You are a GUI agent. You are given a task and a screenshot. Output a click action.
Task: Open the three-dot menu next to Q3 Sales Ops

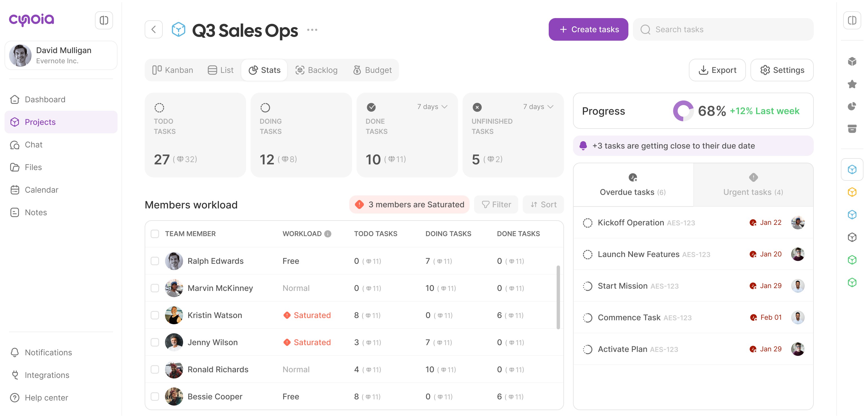pyautogui.click(x=312, y=30)
